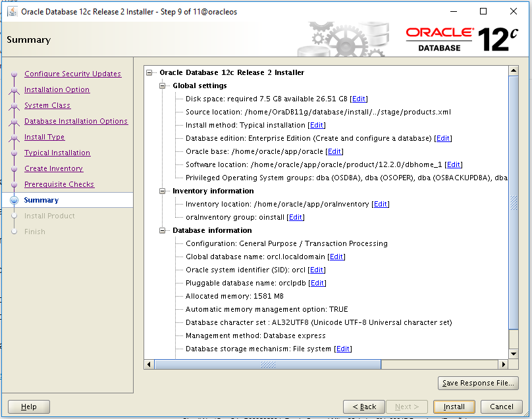Image resolution: width=532 pixels, height=419 pixels.
Task: Edit the Disk space requirement setting
Action: [x=359, y=99]
